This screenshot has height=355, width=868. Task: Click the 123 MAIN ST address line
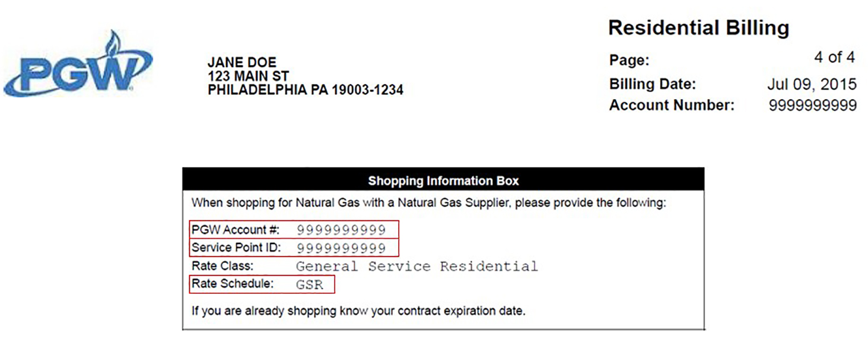248,77
